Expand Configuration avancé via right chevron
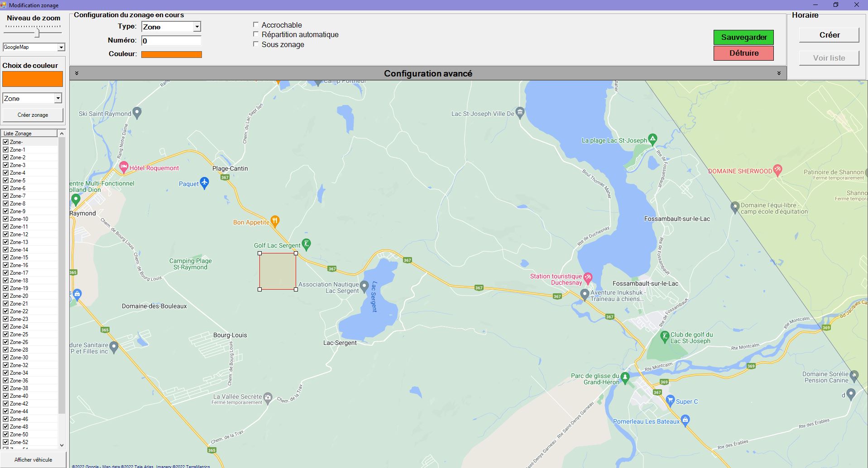This screenshot has width=868, height=468. 779,73
